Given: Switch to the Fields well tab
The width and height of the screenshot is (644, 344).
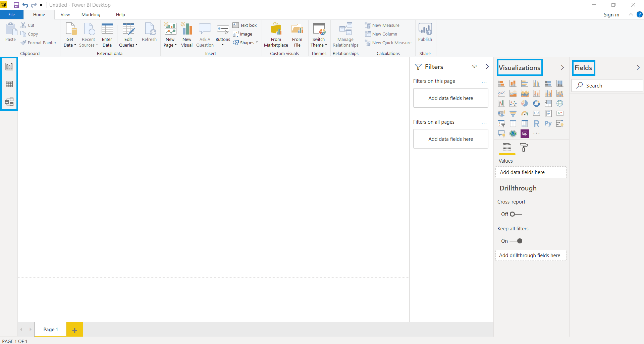Looking at the screenshot, I should click(x=507, y=148).
